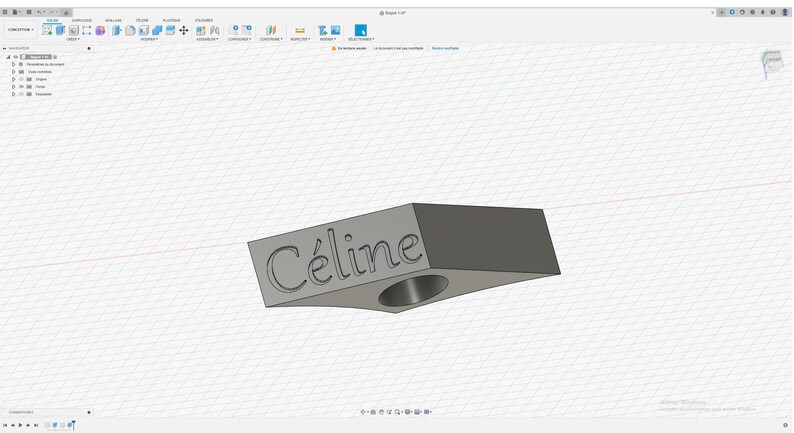This screenshot has height=433, width=794.
Task: Click the Pan hand tool in navigation bar
Action: click(x=381, y=412)
